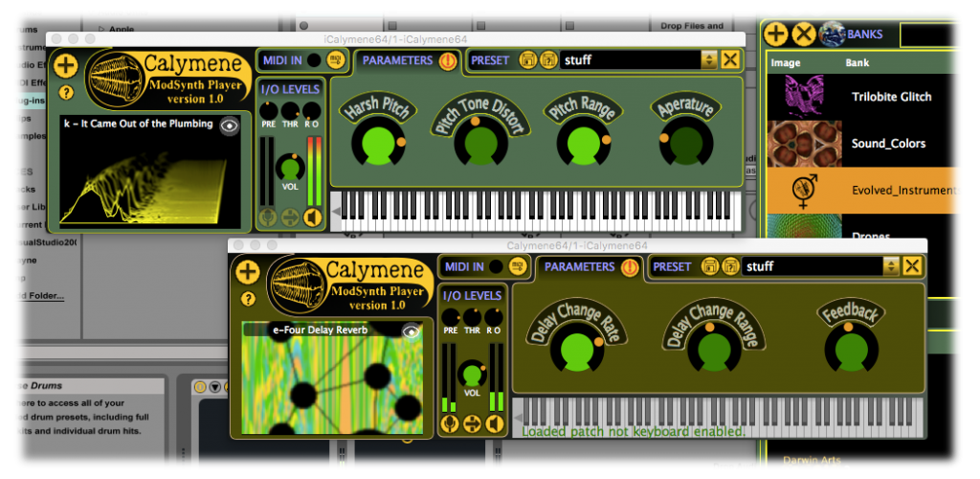Click the pass-through arrow icon in the Plumbing window

[289, 217]
